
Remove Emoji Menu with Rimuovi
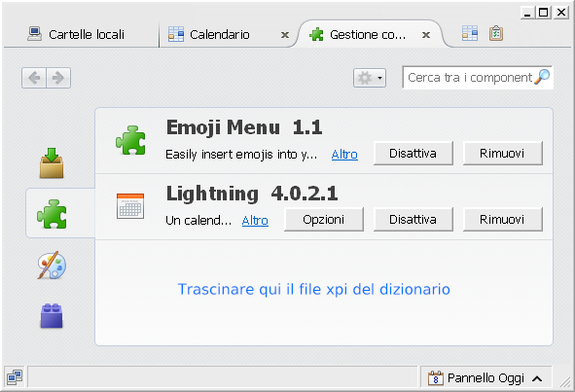502,154
